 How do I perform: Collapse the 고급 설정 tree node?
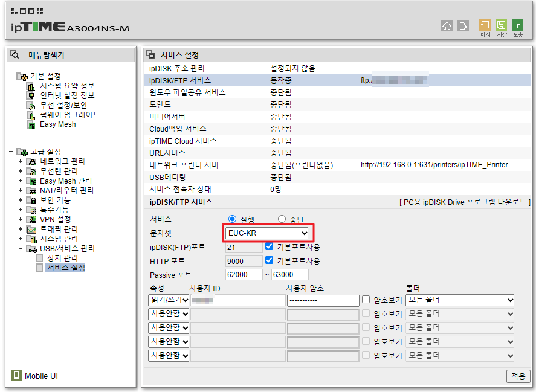11,152
